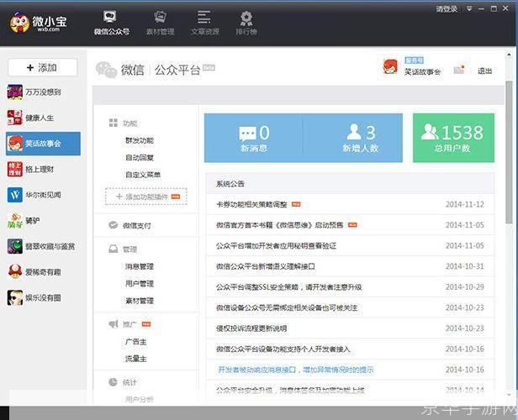518x420 pixels.
Task: Click date 2014-10-31
Action: pyautogui.click(x=465, y=266)
